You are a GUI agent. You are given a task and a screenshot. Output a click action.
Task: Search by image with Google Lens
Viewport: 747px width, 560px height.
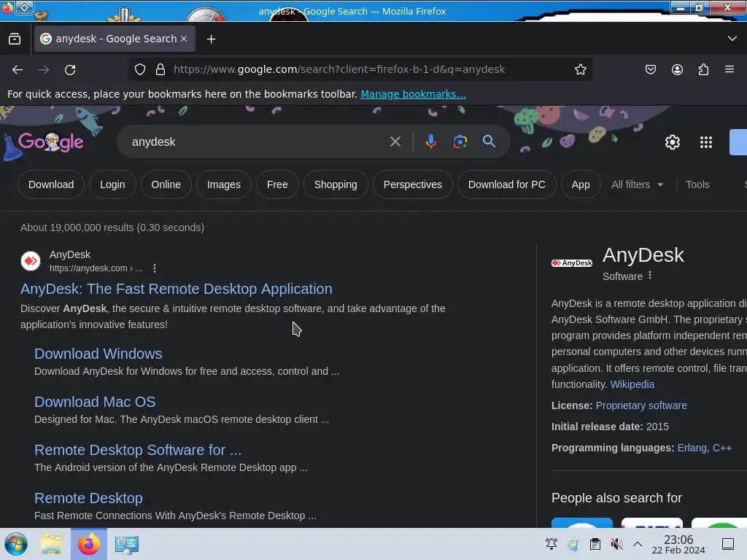point(460,141)
